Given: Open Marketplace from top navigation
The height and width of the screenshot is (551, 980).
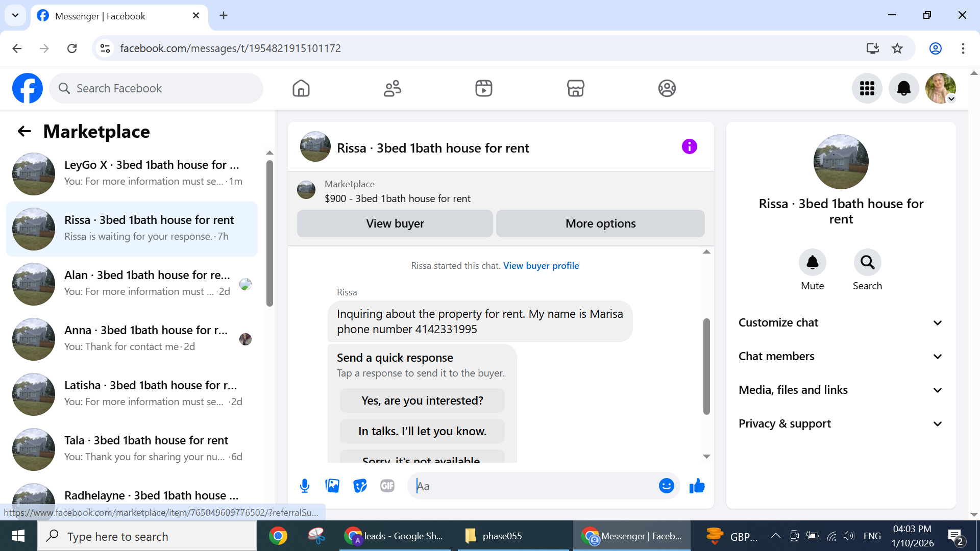Looking at the screenshot, I should coord(575,88).
